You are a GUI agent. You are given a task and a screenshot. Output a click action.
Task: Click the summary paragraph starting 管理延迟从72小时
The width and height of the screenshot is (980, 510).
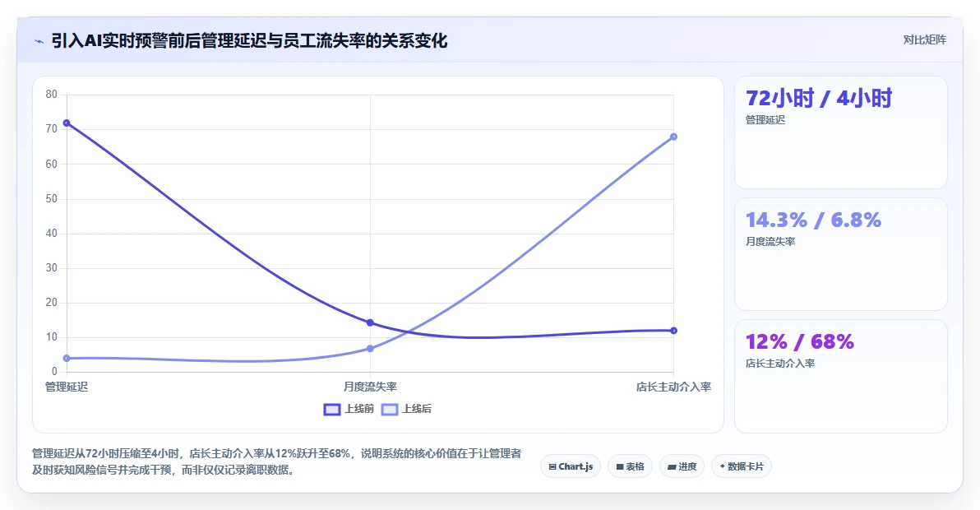tap(277, 461)
